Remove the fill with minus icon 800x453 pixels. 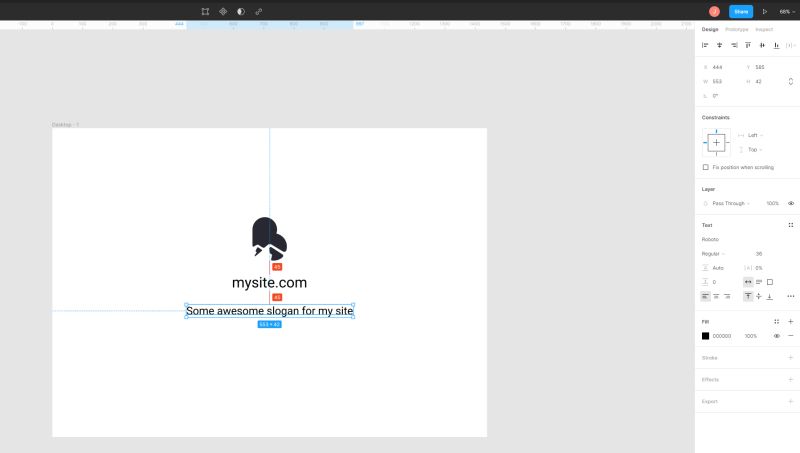pos(791,336)
